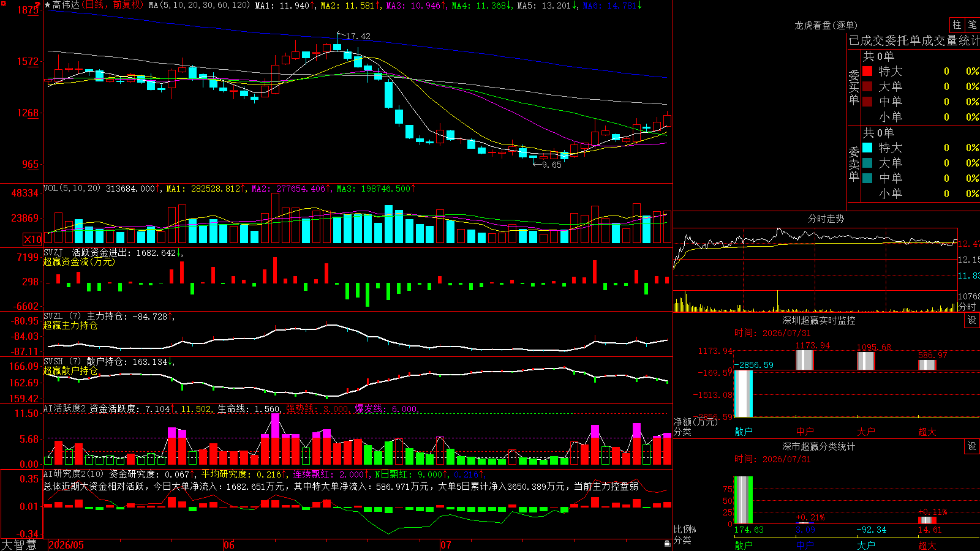Click the SVZL (7) indicator name label
The width and height of the screenshot is (980, 551).
62,316
